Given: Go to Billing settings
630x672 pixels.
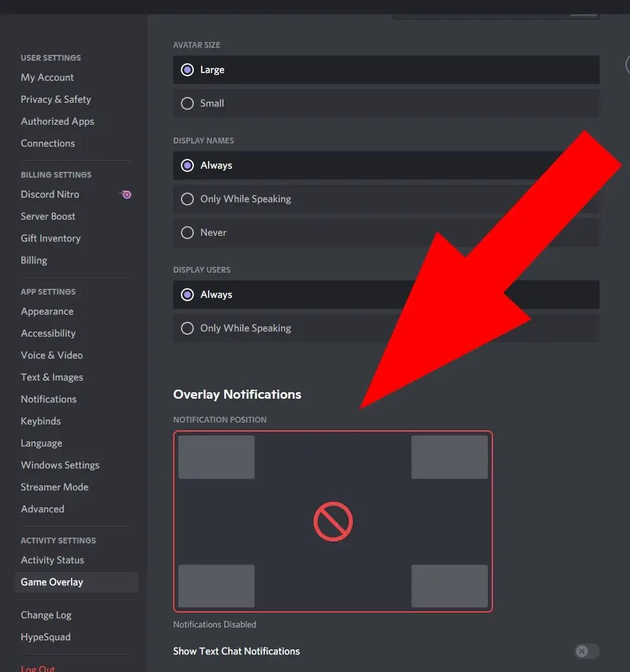Looking at the screenshot, I should [x=34, y=260].
